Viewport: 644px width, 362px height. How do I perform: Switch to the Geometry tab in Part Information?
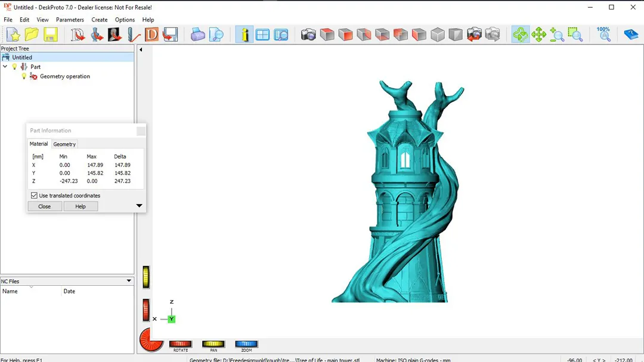[x=64, y=144]
